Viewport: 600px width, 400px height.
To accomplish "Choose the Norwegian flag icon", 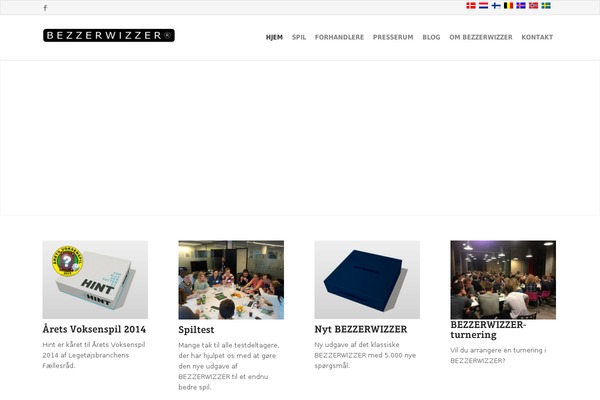I will pyautogui.click(x=533, y=5).
